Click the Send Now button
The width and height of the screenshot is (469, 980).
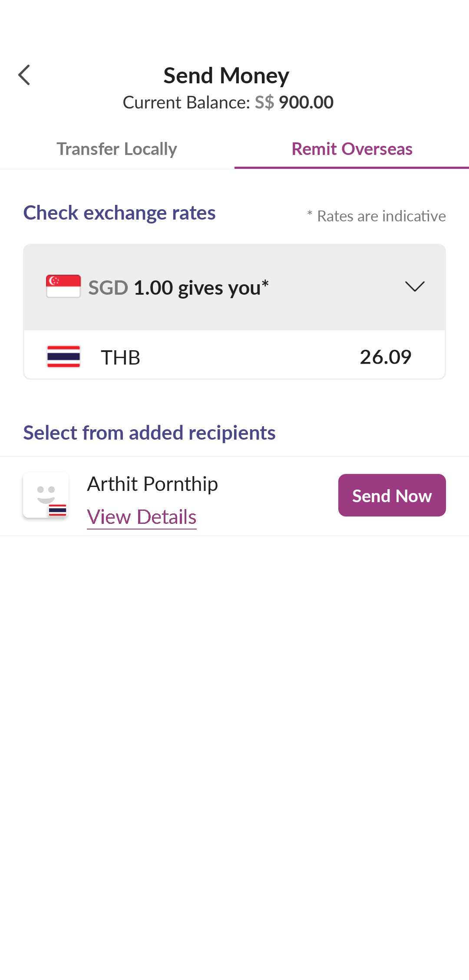click(x=392, y=495)
